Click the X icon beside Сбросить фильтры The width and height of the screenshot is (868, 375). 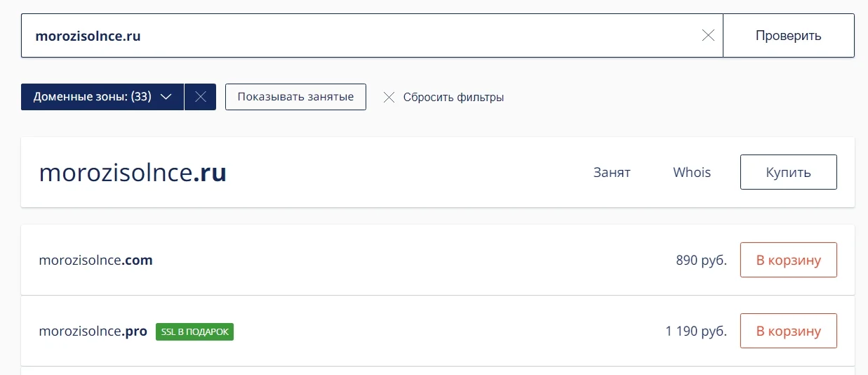[x=389, y=98]
